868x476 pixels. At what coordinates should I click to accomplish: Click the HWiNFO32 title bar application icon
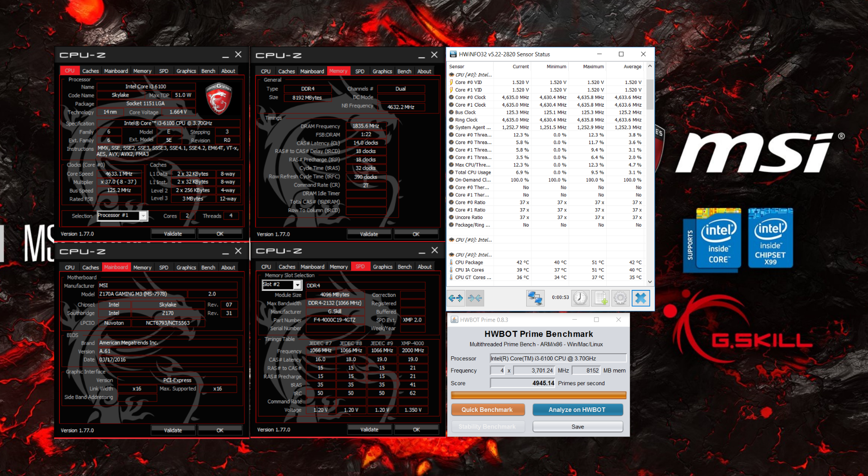453,54
